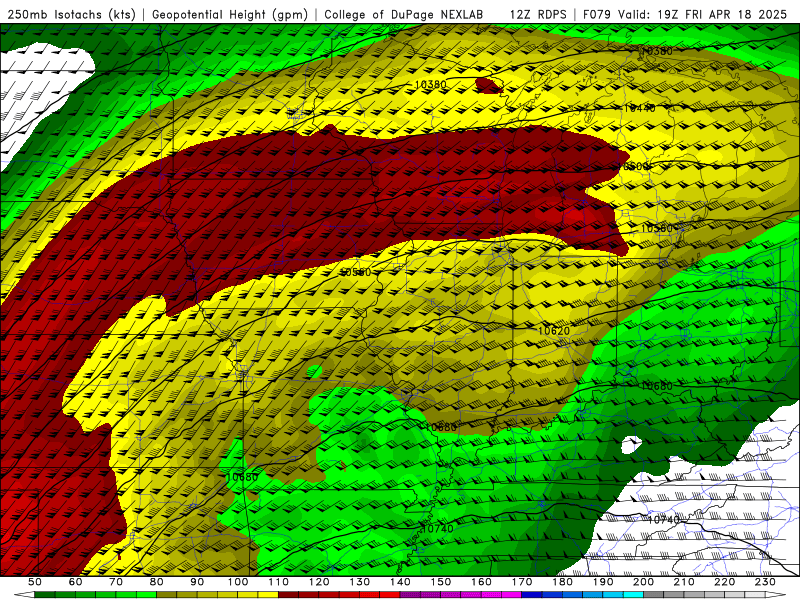Pick the dark gray swatch just after 200

tap(654, 595)
